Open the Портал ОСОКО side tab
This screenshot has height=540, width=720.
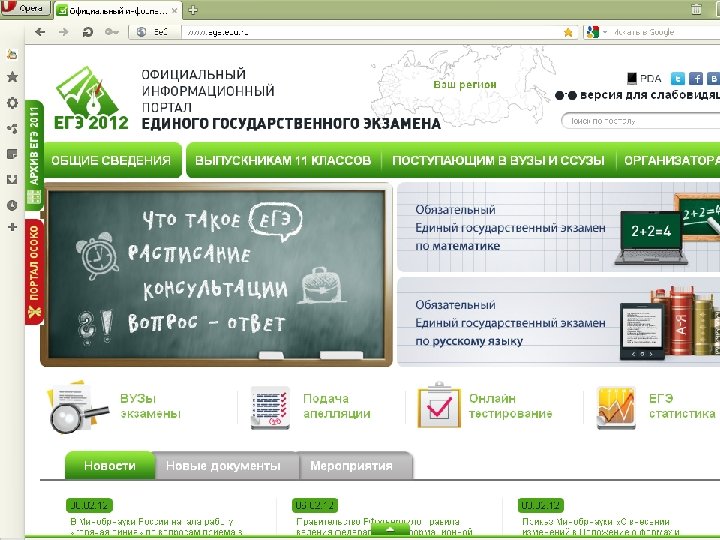pos(34,272)
